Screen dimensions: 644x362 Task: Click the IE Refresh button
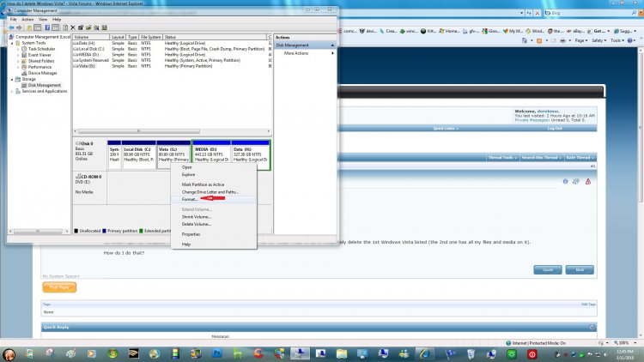[529, 13]
